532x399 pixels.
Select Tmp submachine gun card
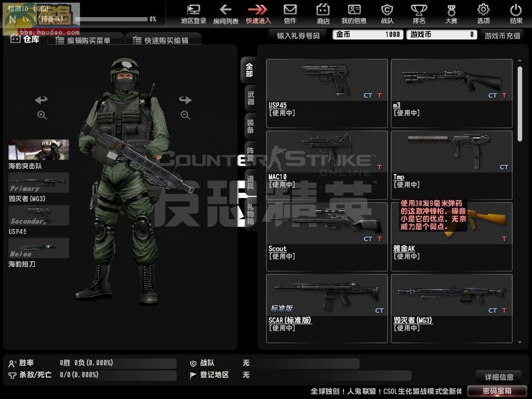[x=451, y=165]
